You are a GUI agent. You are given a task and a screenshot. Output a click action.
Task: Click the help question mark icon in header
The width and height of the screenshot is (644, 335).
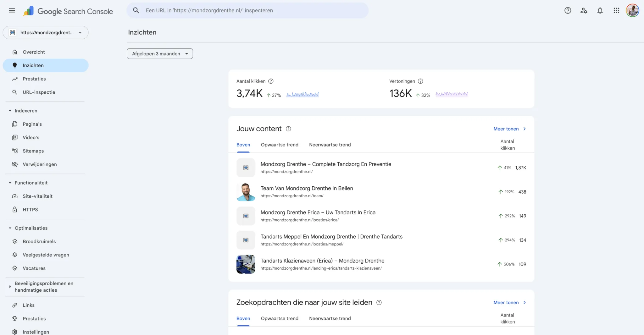pyautogui.click(x=568, y=11)
